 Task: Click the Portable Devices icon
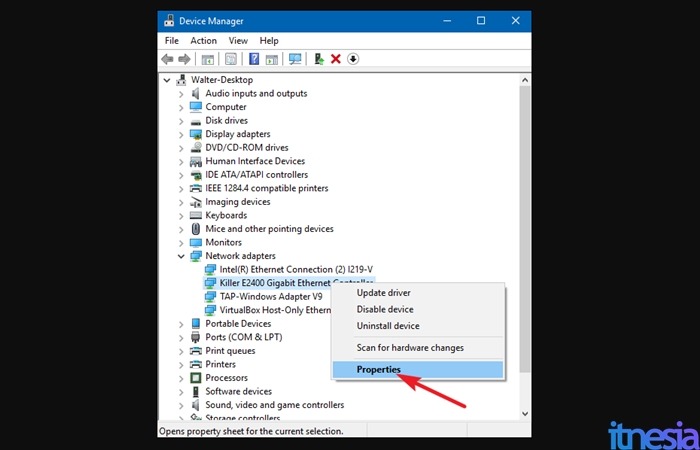196,324
